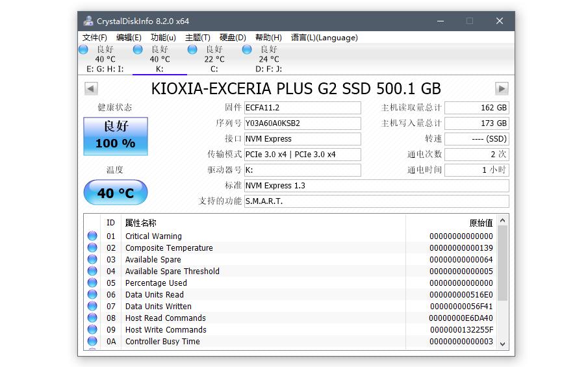This screenshot has height=367, width=588.
Task: Open the 文件(F) menu
Action: pos(95,38)
